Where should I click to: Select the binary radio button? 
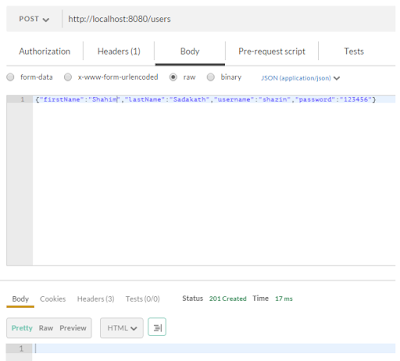[211, 77]
